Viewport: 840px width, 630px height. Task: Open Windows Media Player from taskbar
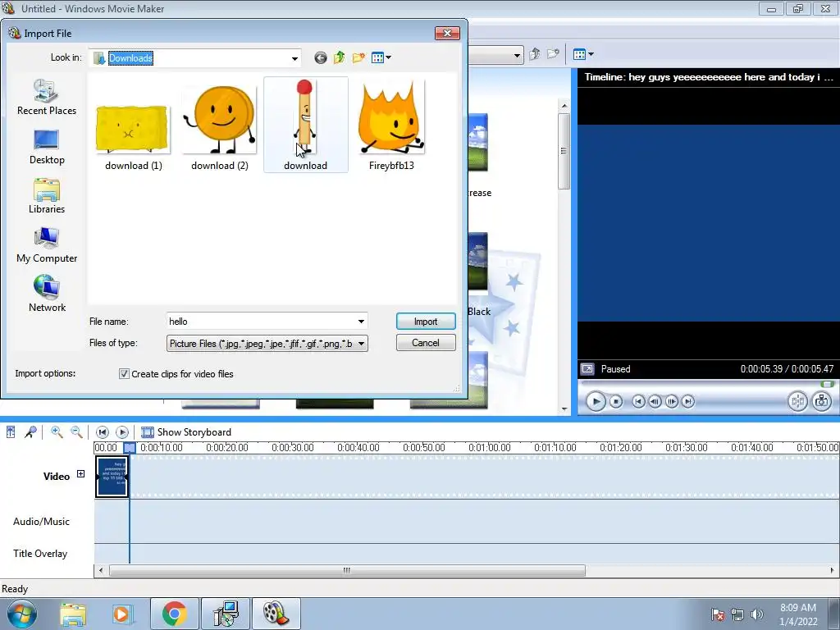pos(122,614)
